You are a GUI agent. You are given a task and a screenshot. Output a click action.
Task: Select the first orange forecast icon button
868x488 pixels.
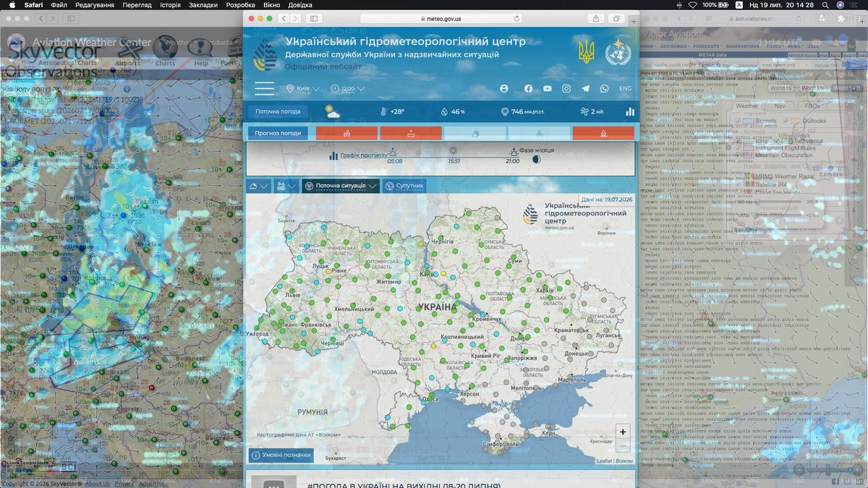click(346, 133)
